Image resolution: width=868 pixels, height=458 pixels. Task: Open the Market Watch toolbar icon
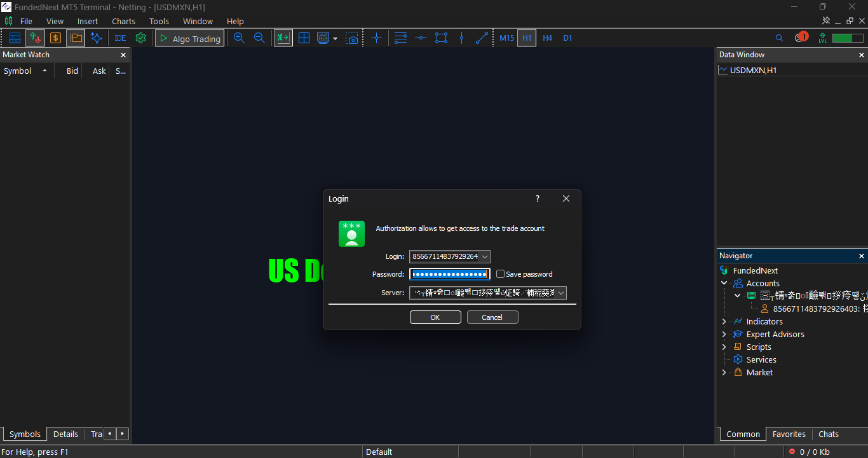point(15,38)
